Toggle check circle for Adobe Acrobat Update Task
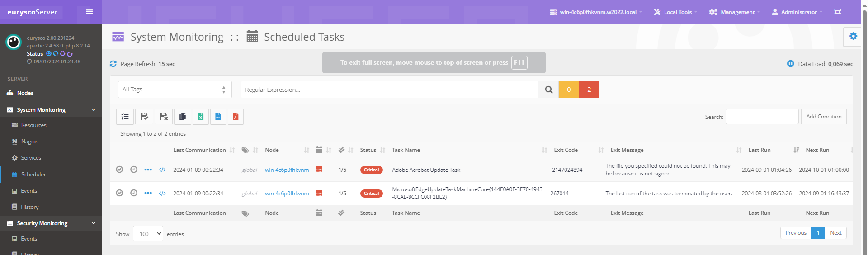 pyautogui.click(x=119, y=170)
